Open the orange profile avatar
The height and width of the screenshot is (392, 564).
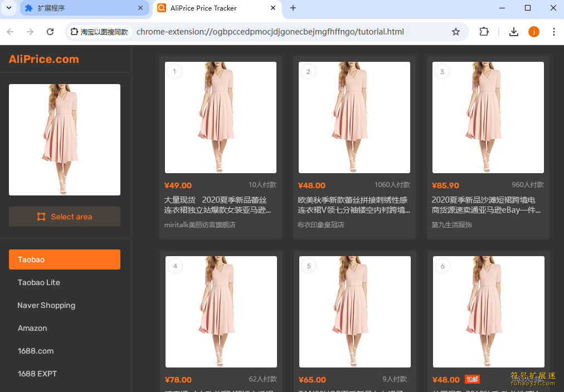[534, 32]
